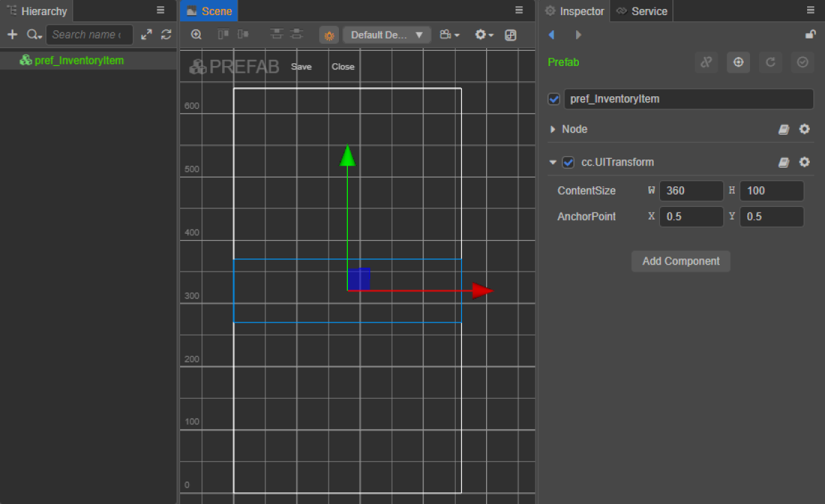Expand the Node section
825x504 pixels.
(x=553, y=129)
